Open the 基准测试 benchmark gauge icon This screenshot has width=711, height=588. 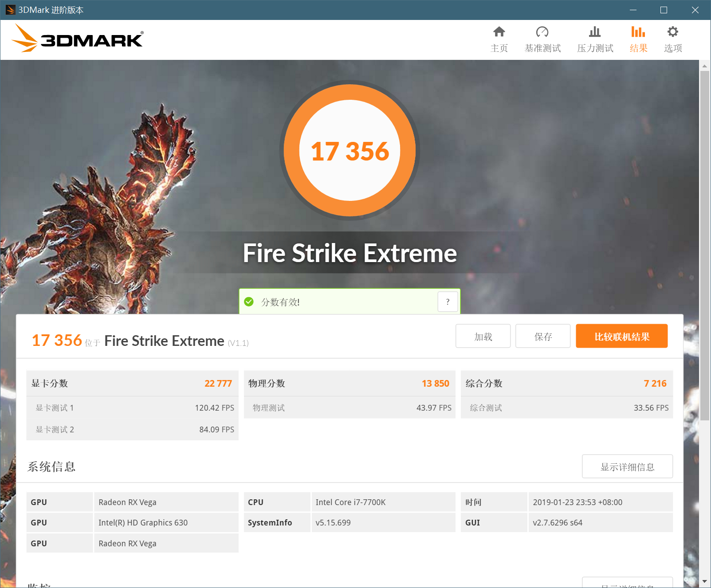pos(542,32)
